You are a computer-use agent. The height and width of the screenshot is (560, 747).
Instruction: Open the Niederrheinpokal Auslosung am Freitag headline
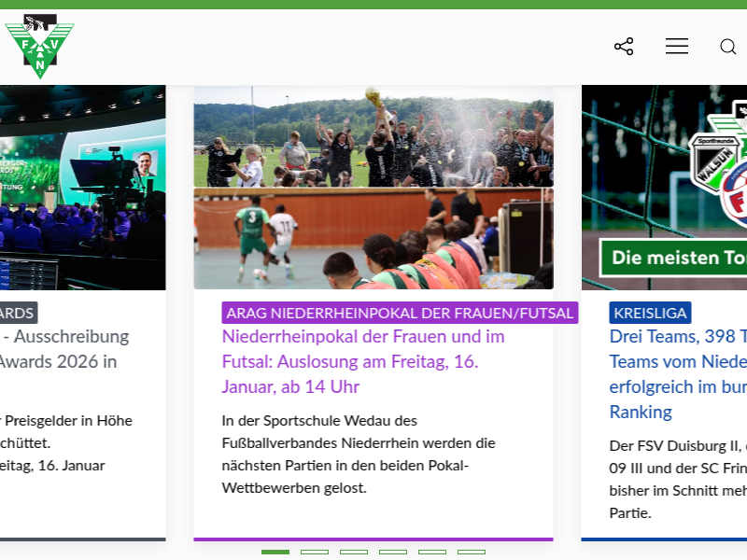pyautogui.click(x=362, y=361)
